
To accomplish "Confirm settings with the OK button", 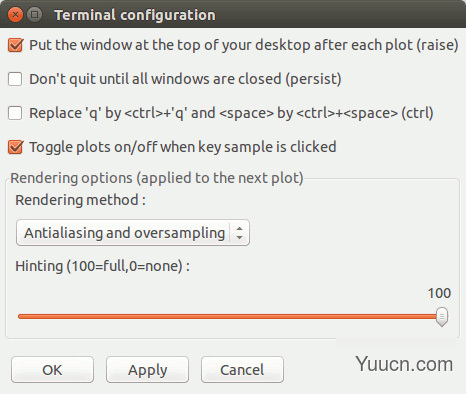I will [x=52, y=370].
